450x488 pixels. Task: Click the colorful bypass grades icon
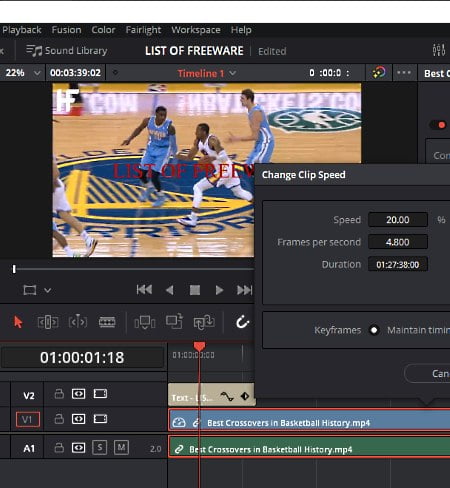[379, 73]
